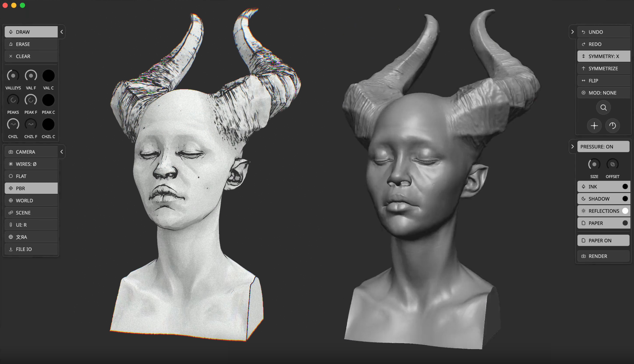Toggle SYMMETRY: X mode
This screenshot has width=634, height=364.
tap(603, 56)
